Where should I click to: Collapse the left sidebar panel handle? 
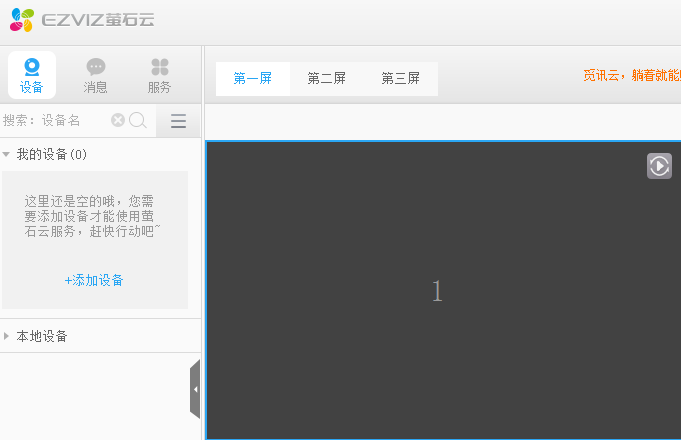(x=195, y=389)
